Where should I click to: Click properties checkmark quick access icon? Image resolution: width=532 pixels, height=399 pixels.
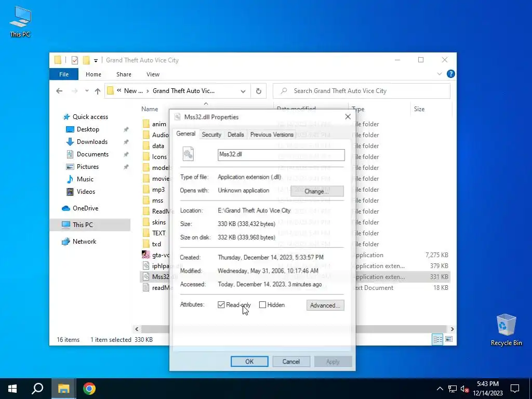pos(75,60)
